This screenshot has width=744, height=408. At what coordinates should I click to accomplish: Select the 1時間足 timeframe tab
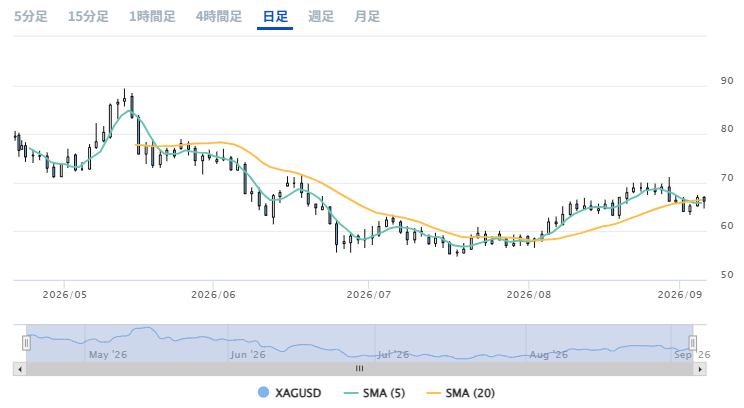(152, 17)
